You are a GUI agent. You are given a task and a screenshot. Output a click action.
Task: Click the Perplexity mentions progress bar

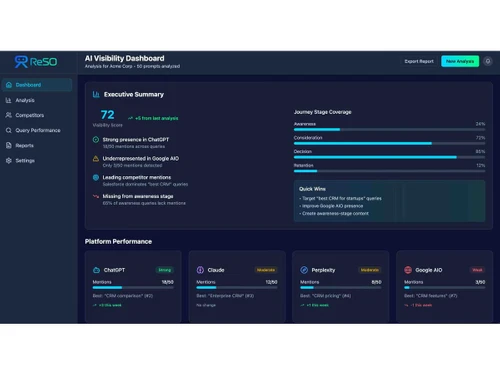pyautogui.click(x=341, y=288)
